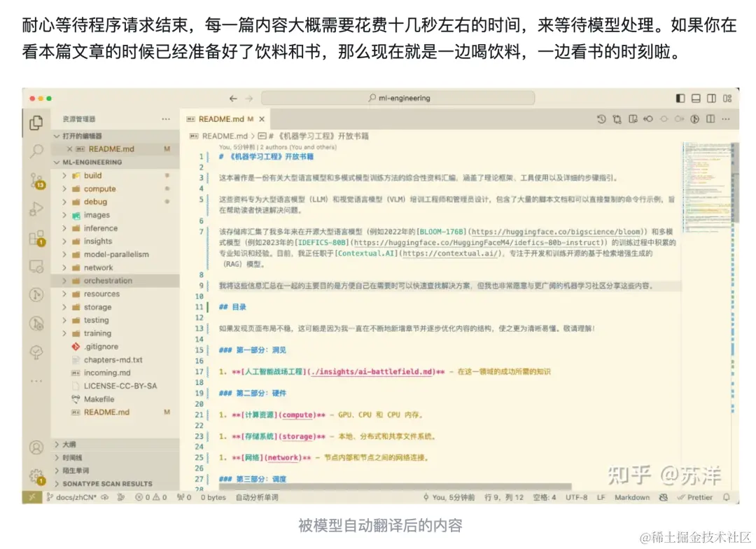
Task: Click the docs/zhCN branch in status bar
Action: click(71, 497)
